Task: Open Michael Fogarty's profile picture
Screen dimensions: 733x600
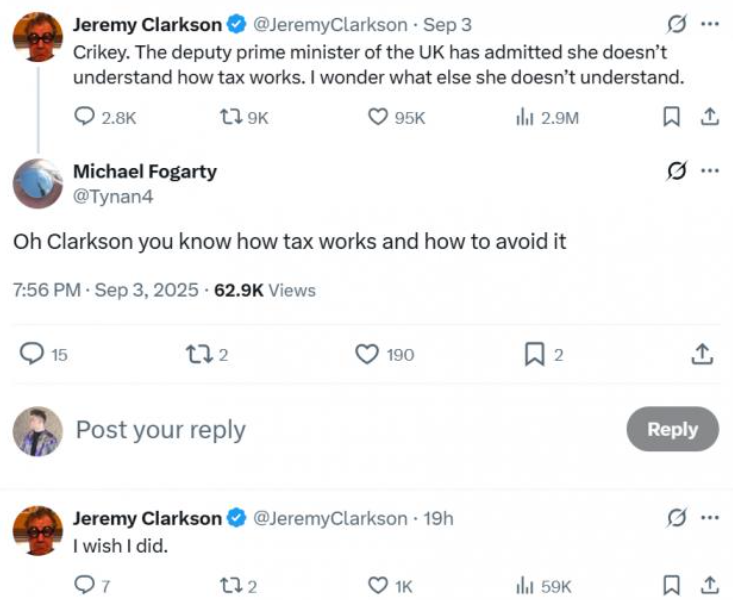Action: pos(38,183)
